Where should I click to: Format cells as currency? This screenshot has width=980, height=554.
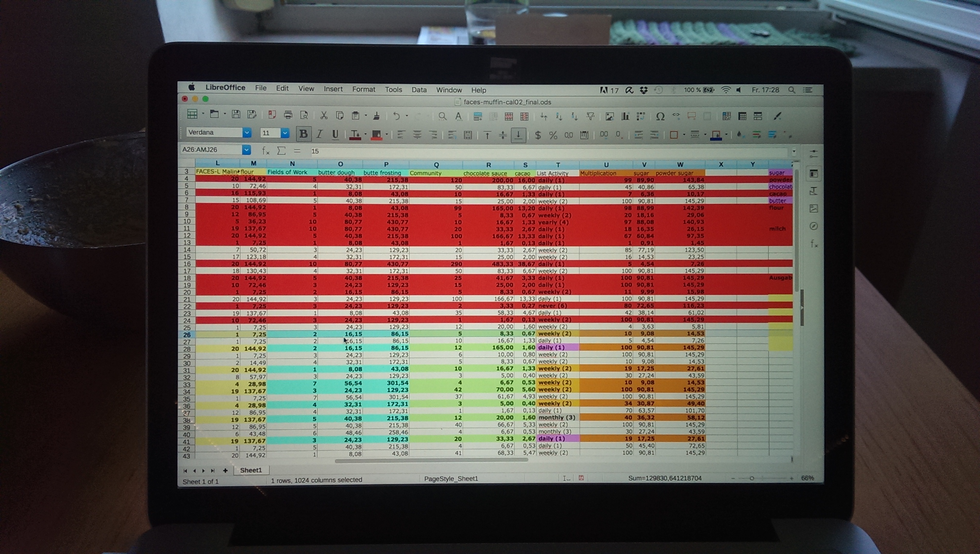click(x=538, y=135)
